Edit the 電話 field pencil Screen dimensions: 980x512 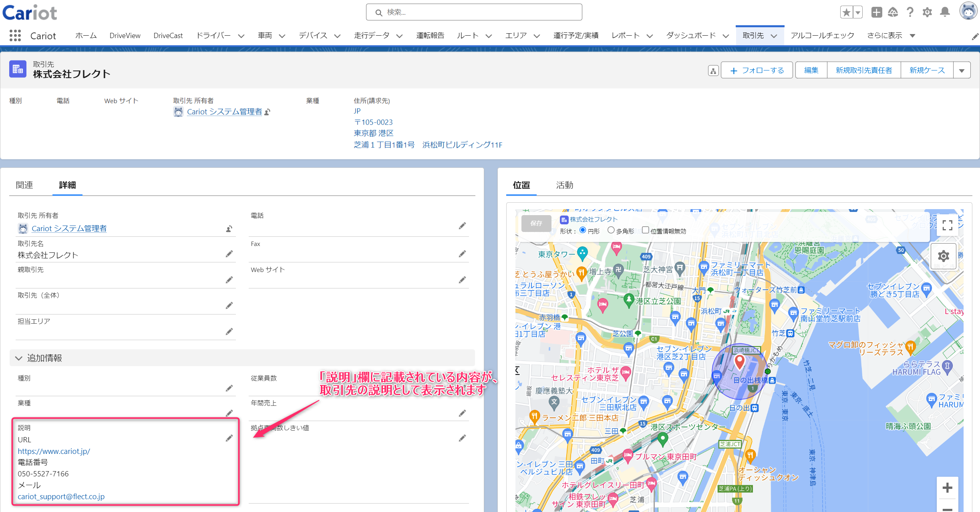pyautogui.click(x=462, y=226)
